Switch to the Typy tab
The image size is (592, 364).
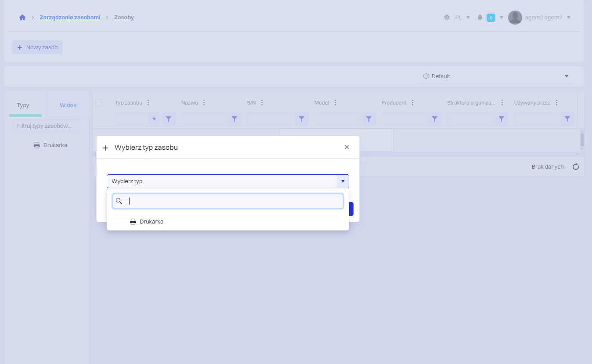point(23,105)
